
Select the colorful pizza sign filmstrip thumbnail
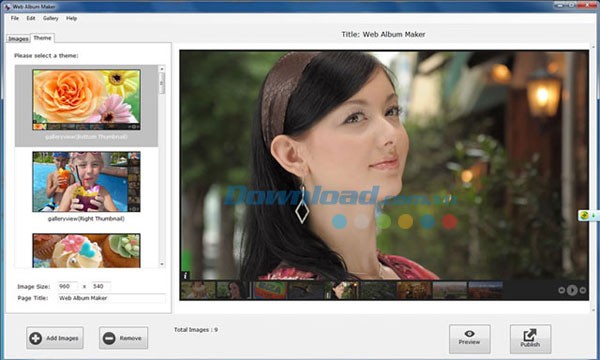tap(270, 290)
